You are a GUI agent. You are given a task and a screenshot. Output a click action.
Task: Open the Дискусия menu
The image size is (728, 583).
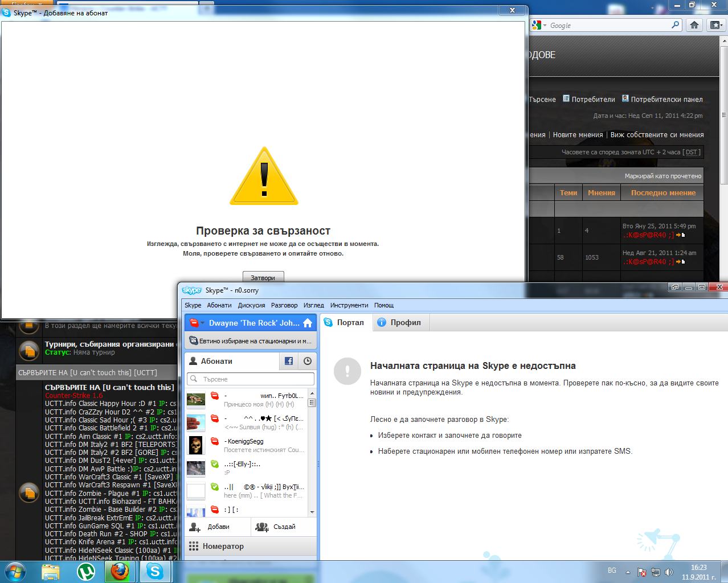click(x=251, y=305)
